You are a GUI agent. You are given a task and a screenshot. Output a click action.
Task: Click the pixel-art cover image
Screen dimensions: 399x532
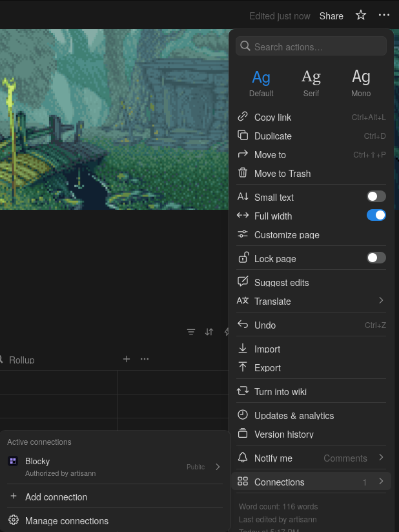114,119
